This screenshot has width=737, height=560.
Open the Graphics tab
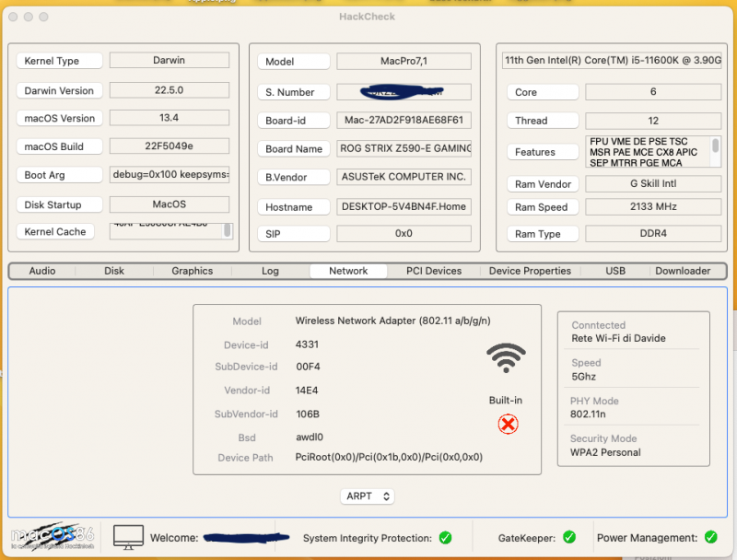click(x=193, y=271)
